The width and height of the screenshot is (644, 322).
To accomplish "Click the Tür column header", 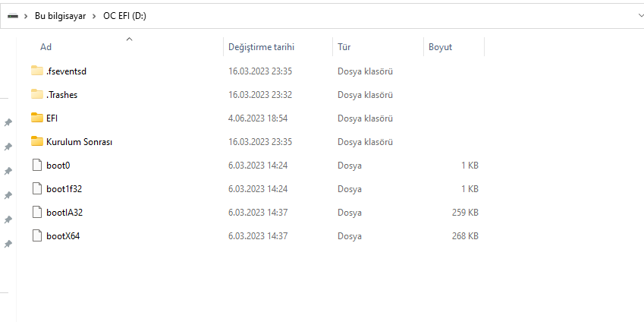I will (344, 47).
